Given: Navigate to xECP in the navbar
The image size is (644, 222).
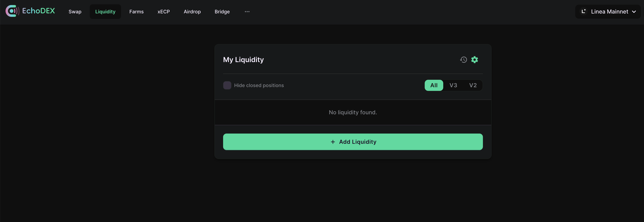Looking at the screenshot, I should (164, 11).
